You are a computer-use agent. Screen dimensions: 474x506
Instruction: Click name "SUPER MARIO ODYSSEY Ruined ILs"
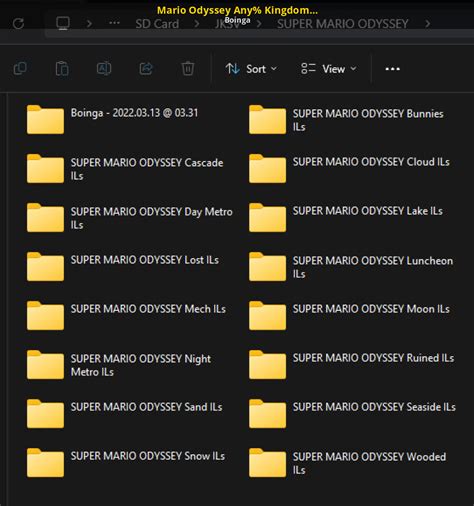click(373, 358)
